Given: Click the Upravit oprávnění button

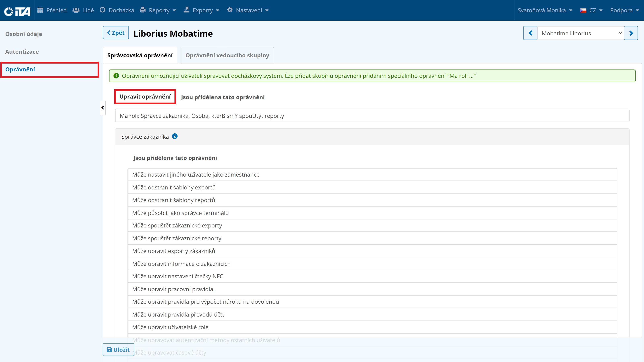Looking at the screenshot, I should coord(145,97).
